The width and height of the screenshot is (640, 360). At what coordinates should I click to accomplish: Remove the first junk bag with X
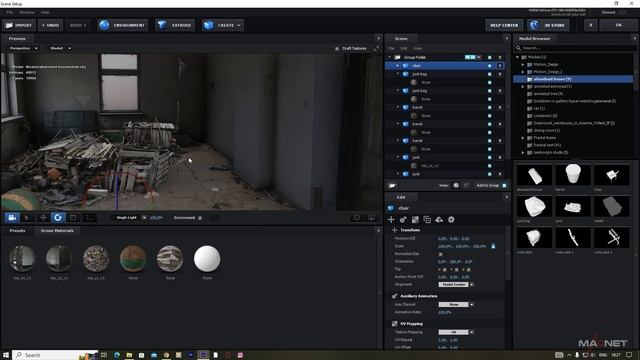coord(500,74)
